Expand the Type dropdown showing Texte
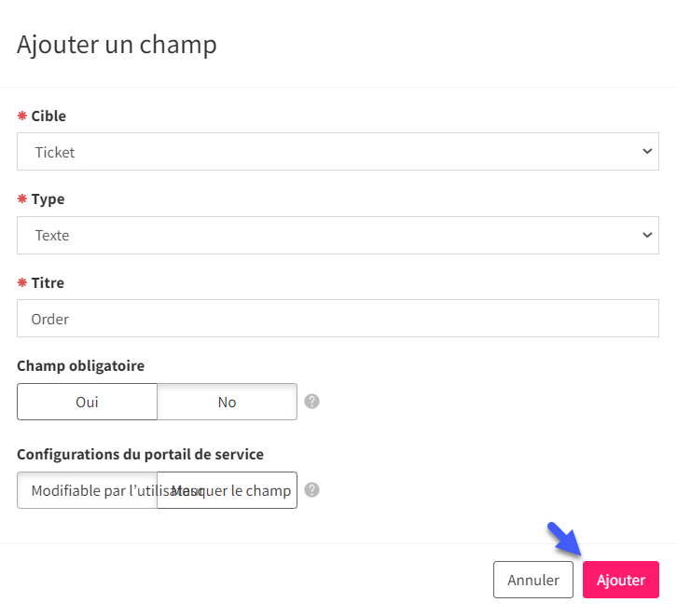The width and height of the screenshot is (677, 616). coord(338,235)
